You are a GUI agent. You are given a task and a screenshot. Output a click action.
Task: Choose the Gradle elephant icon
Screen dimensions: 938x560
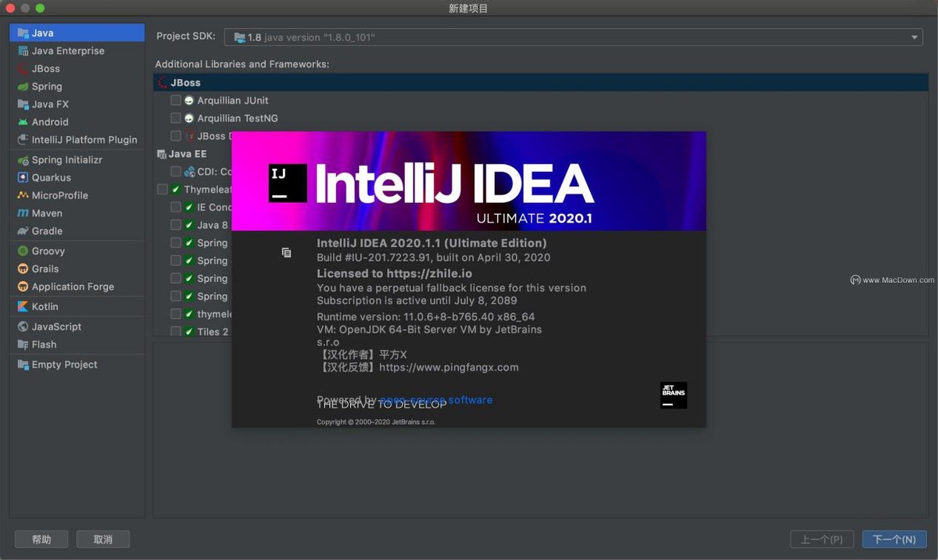pos(23,231)
